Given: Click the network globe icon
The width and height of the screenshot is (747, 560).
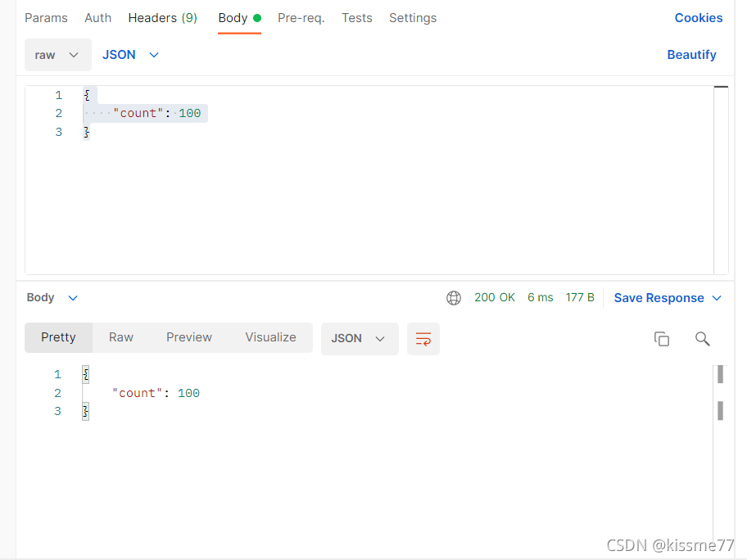Looking at the screenshot, I should 454,298.
